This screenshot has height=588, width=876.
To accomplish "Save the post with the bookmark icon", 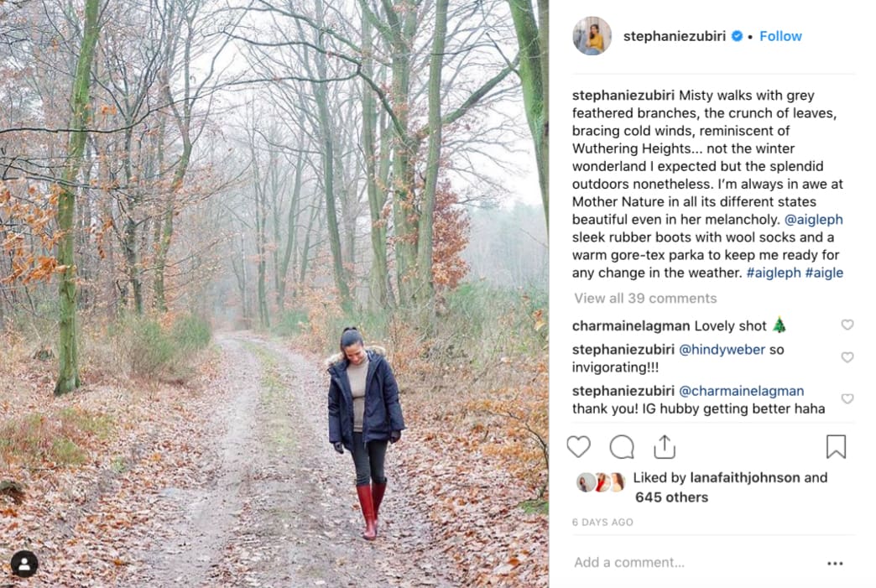I will click(836, 447).
